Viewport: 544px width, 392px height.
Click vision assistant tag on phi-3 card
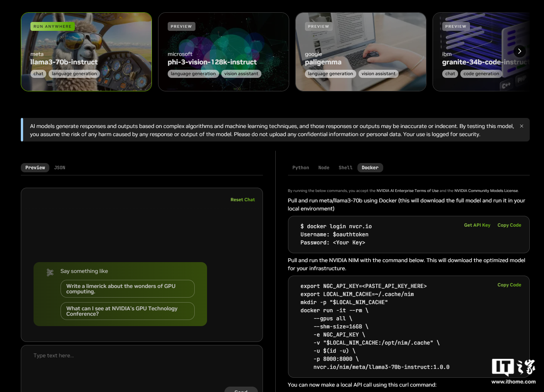(x=241, y=74)
